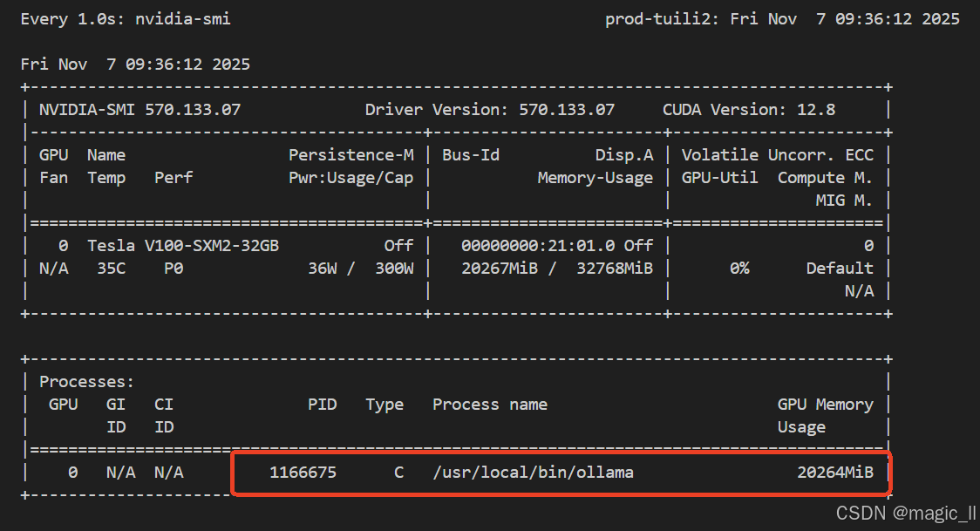Click the 'Every 1.0s: nvidia-smi' watch header
980x531 pixels.
(x=126, y=19)
